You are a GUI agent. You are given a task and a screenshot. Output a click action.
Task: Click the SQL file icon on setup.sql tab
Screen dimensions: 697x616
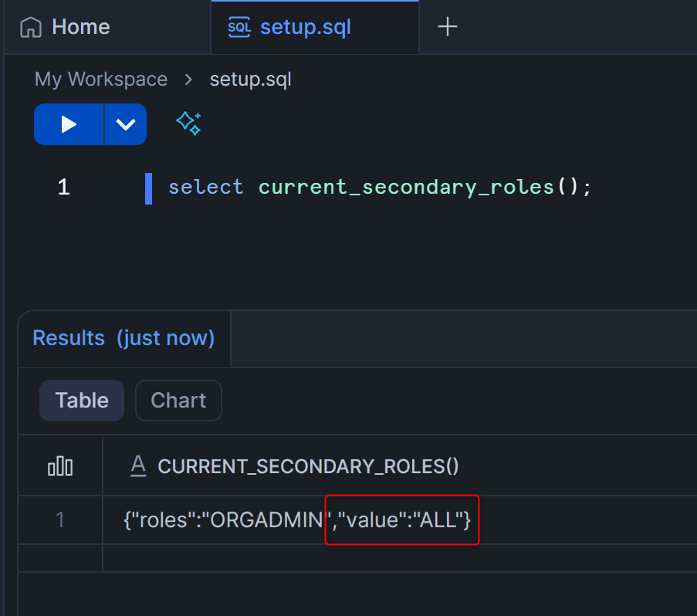(x=239, y=27)
